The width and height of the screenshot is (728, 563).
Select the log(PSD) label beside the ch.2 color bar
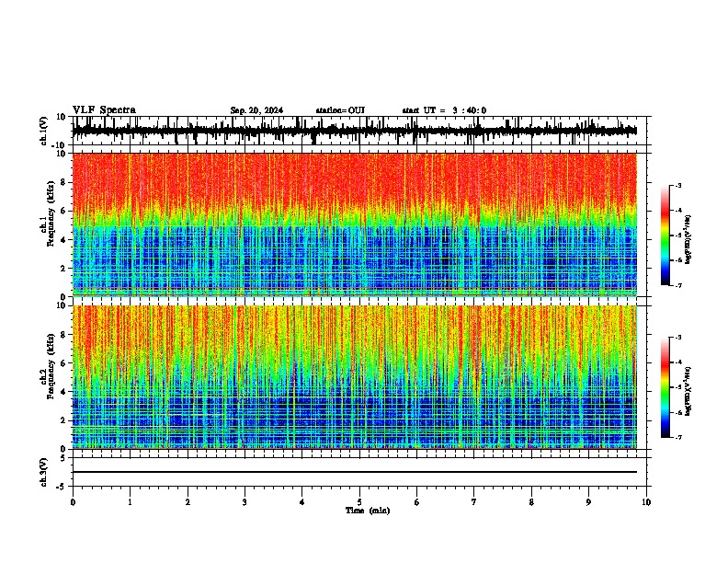click(x=688, y=391)
